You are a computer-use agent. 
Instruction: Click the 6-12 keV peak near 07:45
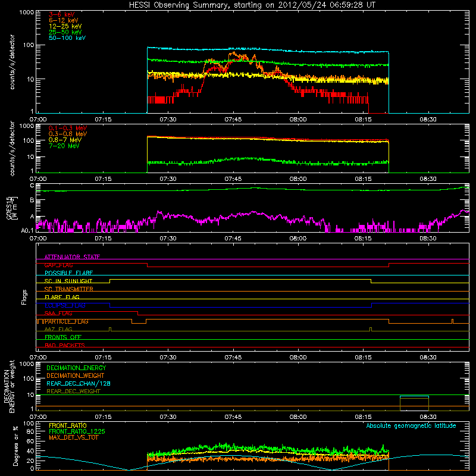click(x=232, y=54)
